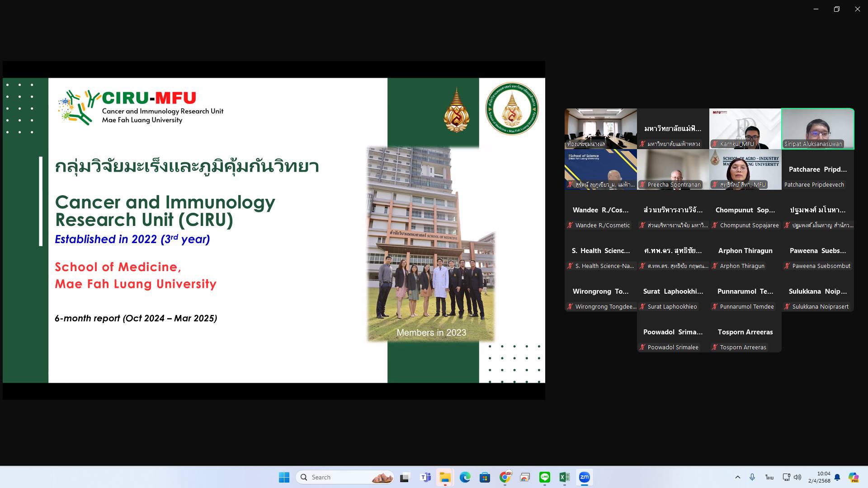Select Sulukkana Noiprasert's participant tile

tap(818, 291)
